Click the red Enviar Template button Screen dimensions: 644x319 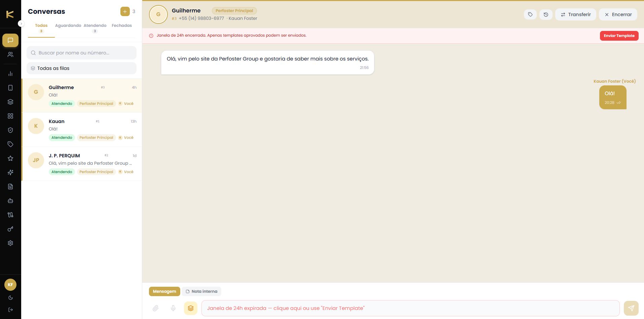coord(619,36)
